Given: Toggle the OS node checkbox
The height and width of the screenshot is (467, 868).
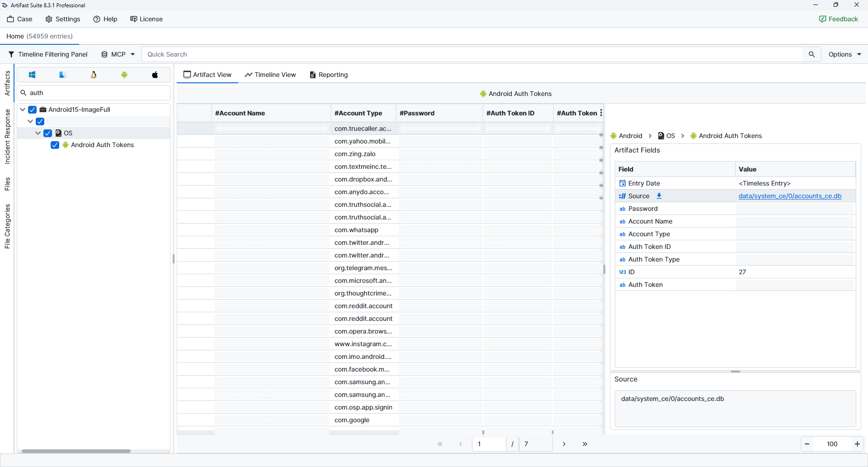Looking at the screenshot, I should [47, 133].
